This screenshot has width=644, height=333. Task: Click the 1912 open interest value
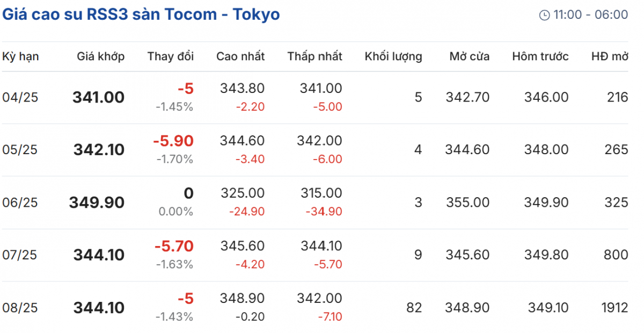click(614, 308)
